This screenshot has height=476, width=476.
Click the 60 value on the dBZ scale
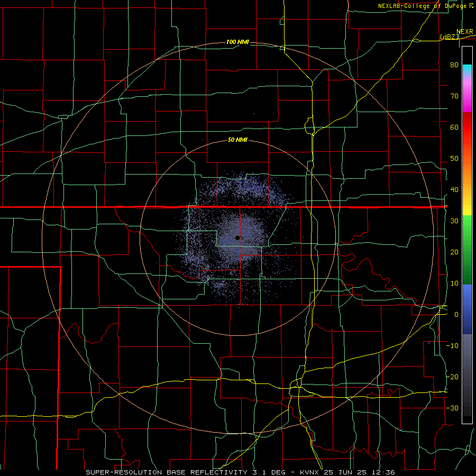point(454,127)
